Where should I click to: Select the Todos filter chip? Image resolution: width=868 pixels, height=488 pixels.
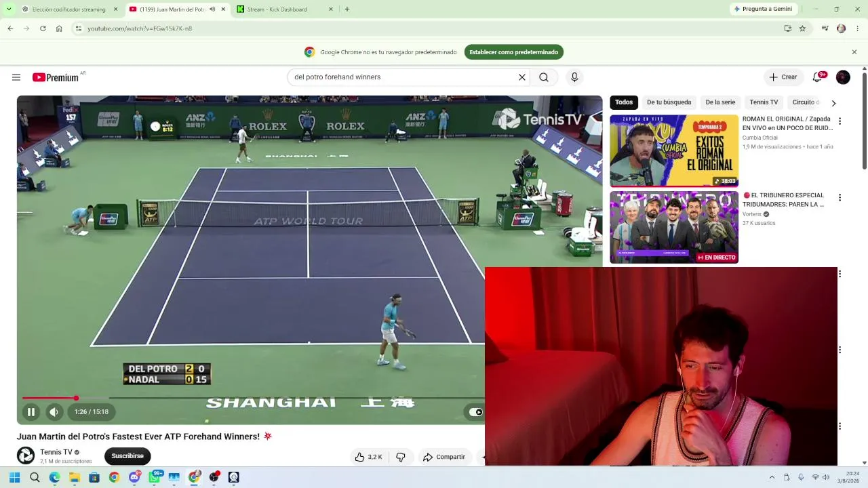[x=624, y=102]
